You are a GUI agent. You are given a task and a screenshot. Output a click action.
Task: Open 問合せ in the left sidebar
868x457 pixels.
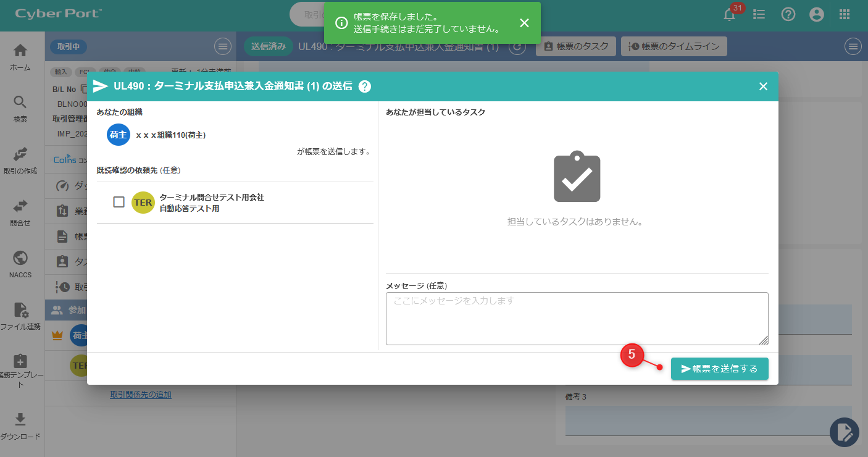point(20,212)
